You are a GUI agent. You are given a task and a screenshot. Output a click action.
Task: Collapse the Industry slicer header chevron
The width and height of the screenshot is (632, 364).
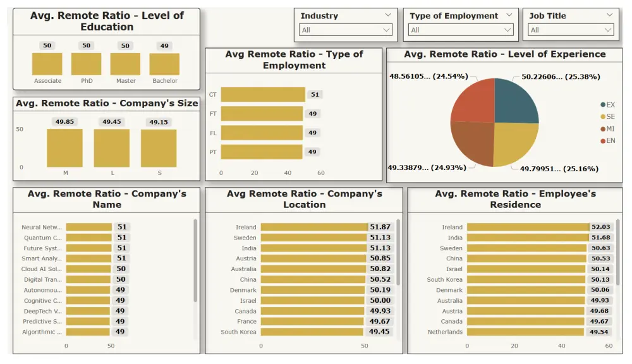[388, 15]
